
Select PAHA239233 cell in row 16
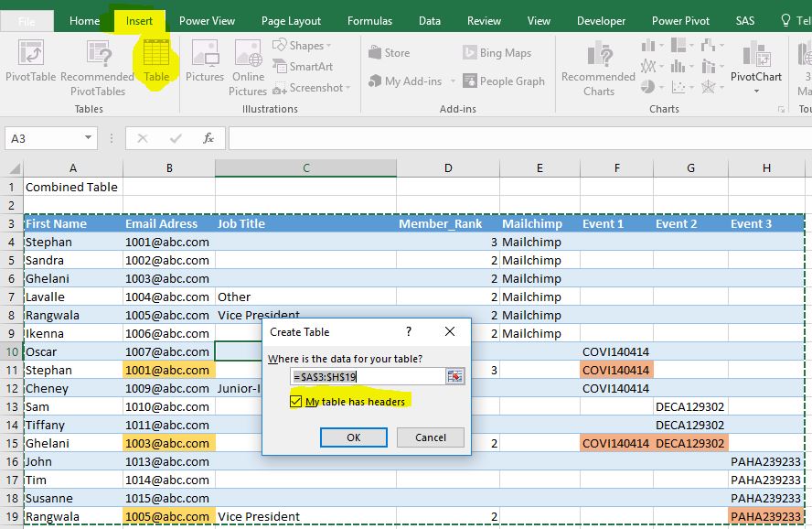tap(766, 461)
